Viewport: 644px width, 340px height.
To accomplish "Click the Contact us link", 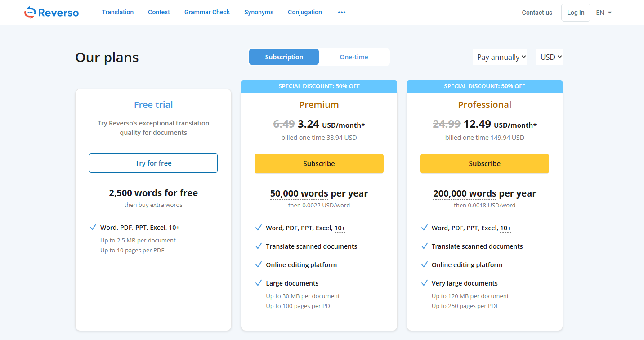I will click(537, 13).
